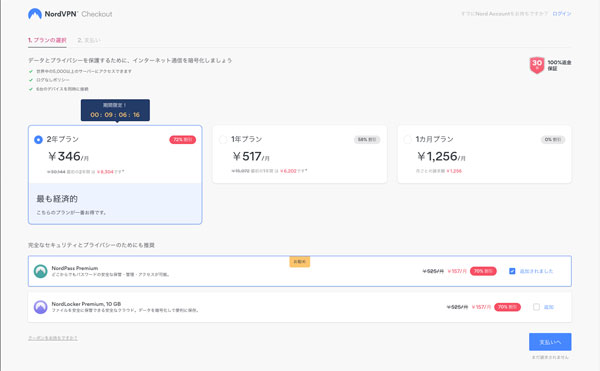Uncheck the NordPass Premium added checkbox
This screenshot has height=371, width=600.
click(512, 271)
